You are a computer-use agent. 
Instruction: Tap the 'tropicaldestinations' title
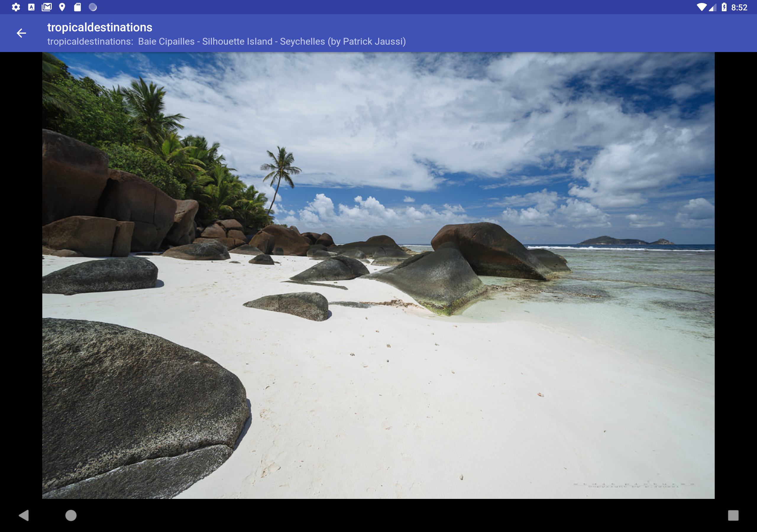point(100,27)
